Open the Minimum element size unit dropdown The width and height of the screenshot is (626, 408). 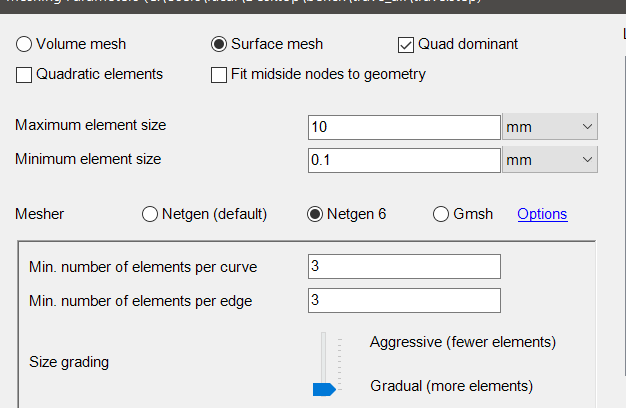pyautogui.click(x=550, y=160)
